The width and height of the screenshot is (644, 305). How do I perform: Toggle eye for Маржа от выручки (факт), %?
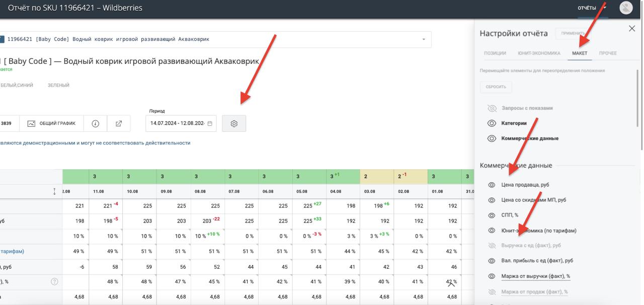492,276
